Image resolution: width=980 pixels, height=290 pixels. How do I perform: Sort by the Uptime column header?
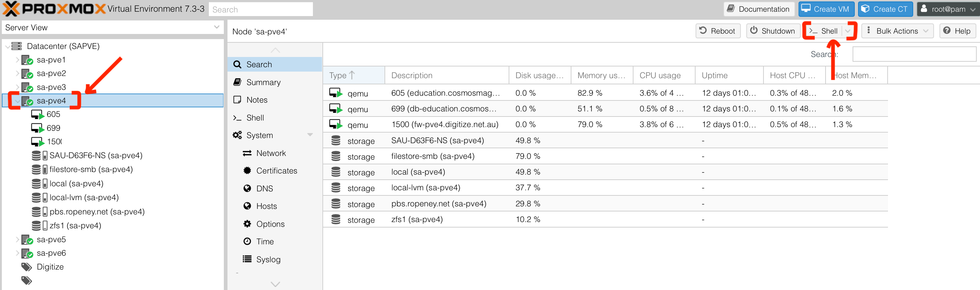[729, 75]
